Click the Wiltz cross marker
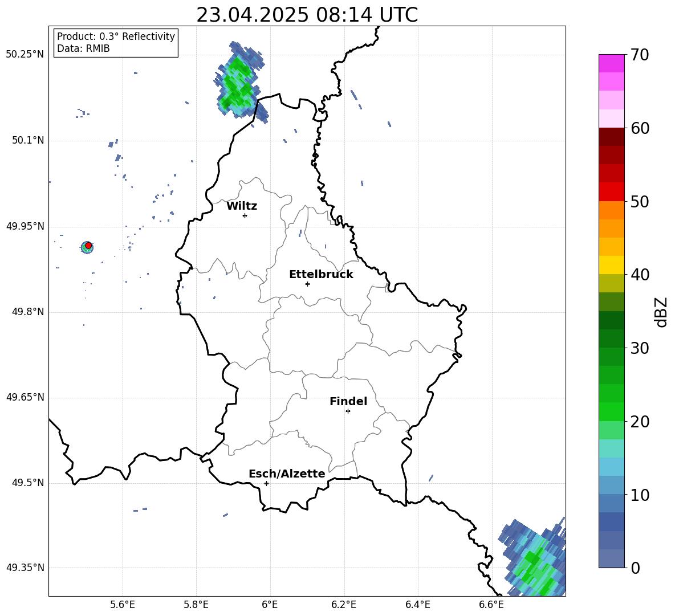The width and height of the screenshot is (675, 616). (245, 215)
